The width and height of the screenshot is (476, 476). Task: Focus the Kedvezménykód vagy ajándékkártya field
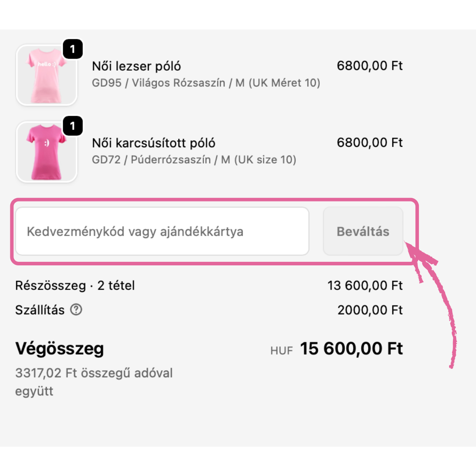tap(162, 231)
